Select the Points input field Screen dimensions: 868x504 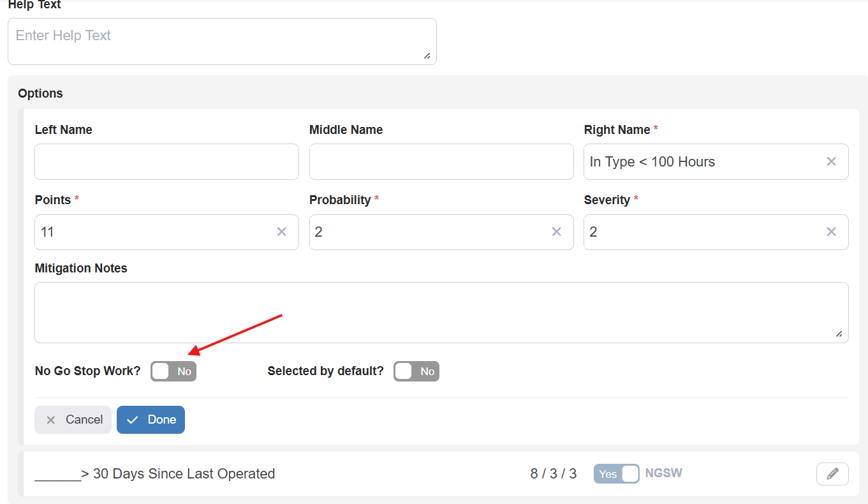(153, 232)
